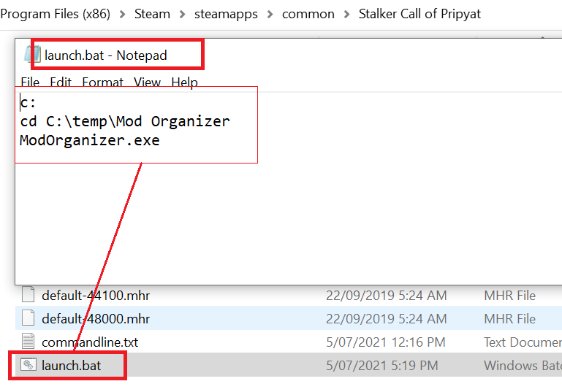Select the default-48000.mhr file name
Viewport: 562px width, 392px height.
pos(96,318)
